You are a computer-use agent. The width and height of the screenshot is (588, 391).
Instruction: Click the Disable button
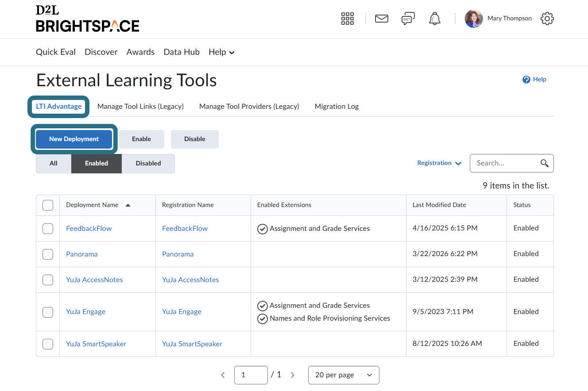pos(195,139)
